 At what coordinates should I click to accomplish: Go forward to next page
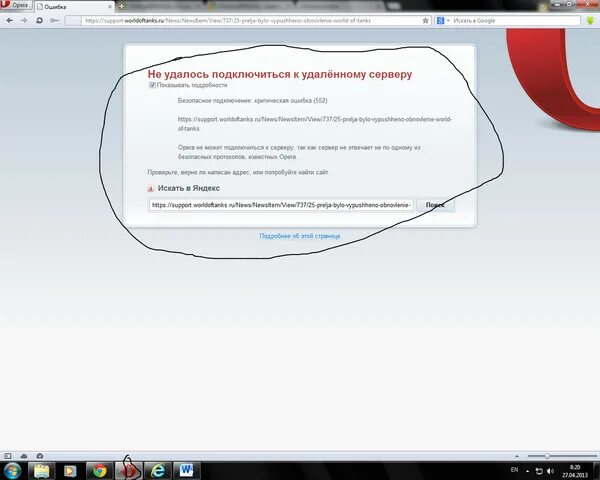pyautogui.click(x=24, y=20)
